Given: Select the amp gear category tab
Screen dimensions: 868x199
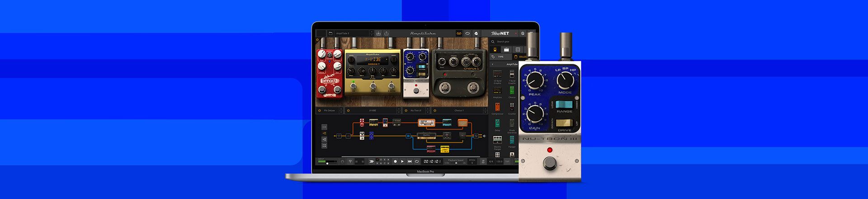Looking at the screenshot, I should tap(506, 49).
